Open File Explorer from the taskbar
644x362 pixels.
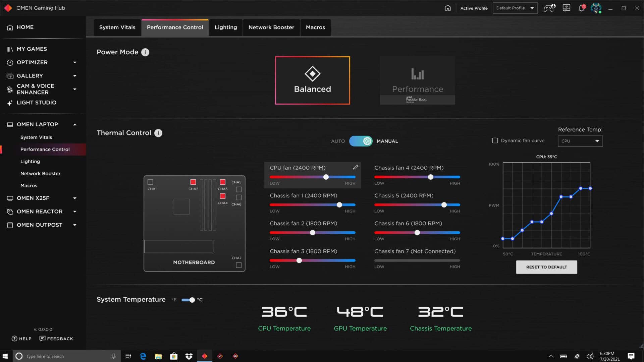click(158, 356)
